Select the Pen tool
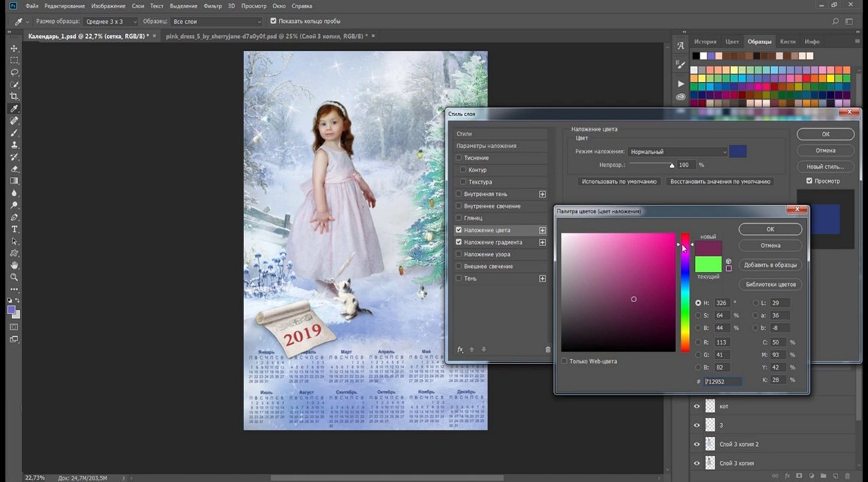Image resolution: width=868 pixels, height=482 pixels. pyautogui.click(x=14, y=218)
